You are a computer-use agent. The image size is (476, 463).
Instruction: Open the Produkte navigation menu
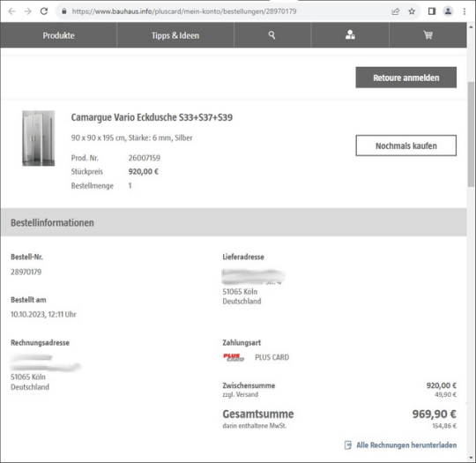point(58,35)
